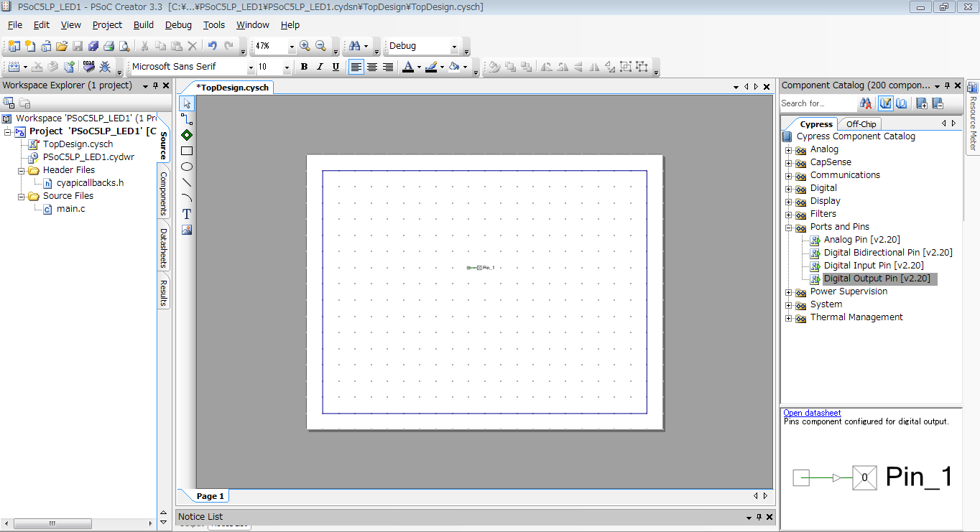Viewport: 980px width, 532px height.
Task: Open the Microsoft Sans Serif font dropdown
Action: click(251, 67)
